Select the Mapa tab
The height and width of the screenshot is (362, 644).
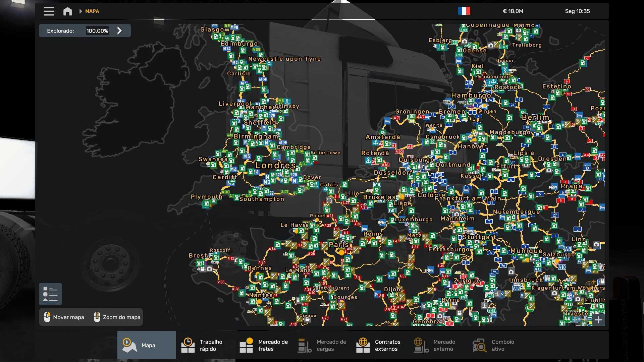tap(147, 345)
